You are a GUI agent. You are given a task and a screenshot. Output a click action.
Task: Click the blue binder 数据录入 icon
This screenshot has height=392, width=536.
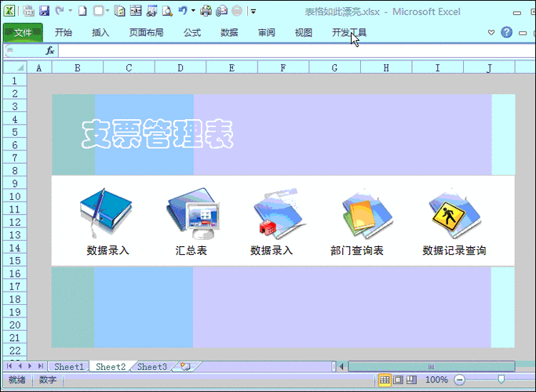tap(106, 212)
